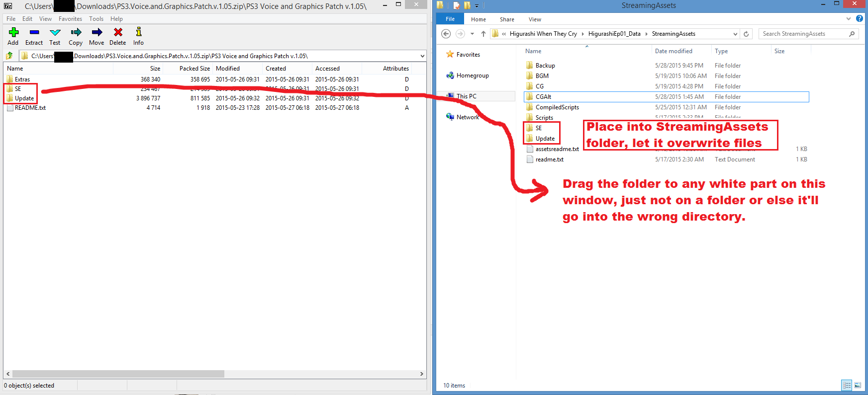Click the Search StreamingAssets field
The image size is (868, 395).
pyautogui.click(x=803, y=34)
